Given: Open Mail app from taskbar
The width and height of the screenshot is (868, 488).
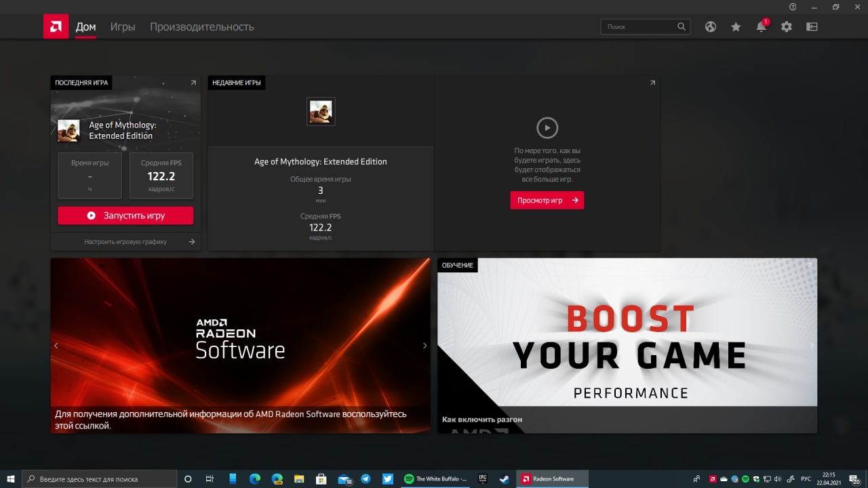Looking at the screenshot, I should 344,479.
